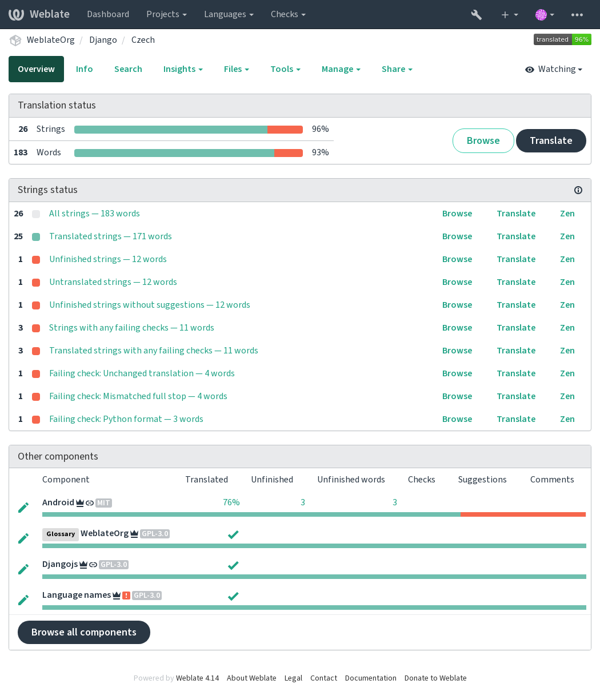The width and height of the screenshot is (600, 700).
Task: Click the crown icon next to WeblateOrg glossary
Action: tap(134, 534)
